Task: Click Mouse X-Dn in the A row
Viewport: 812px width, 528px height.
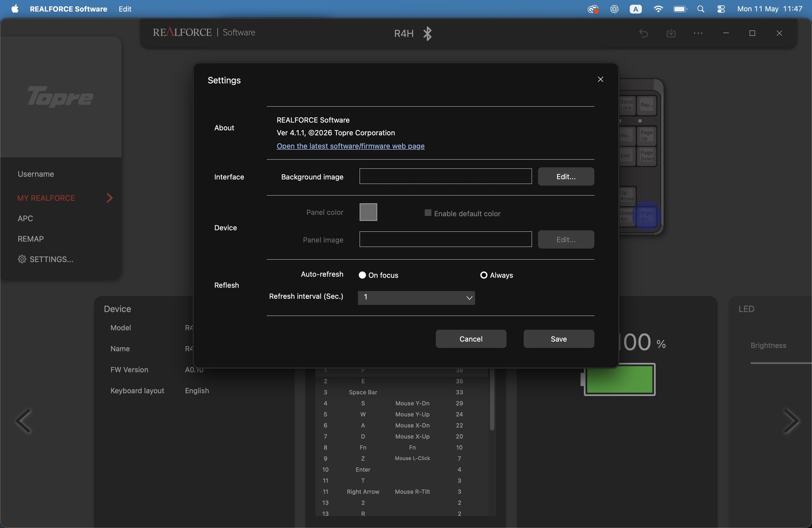Action: coord(412,425)
